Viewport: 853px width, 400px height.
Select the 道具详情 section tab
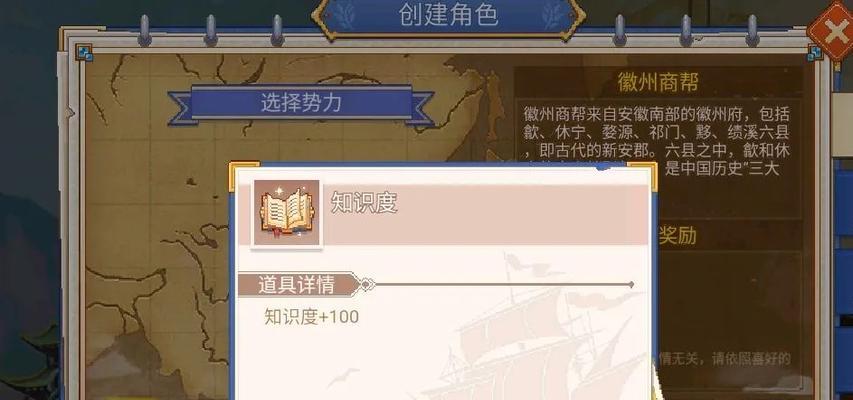pyautogui.click(x=298, y=285)
